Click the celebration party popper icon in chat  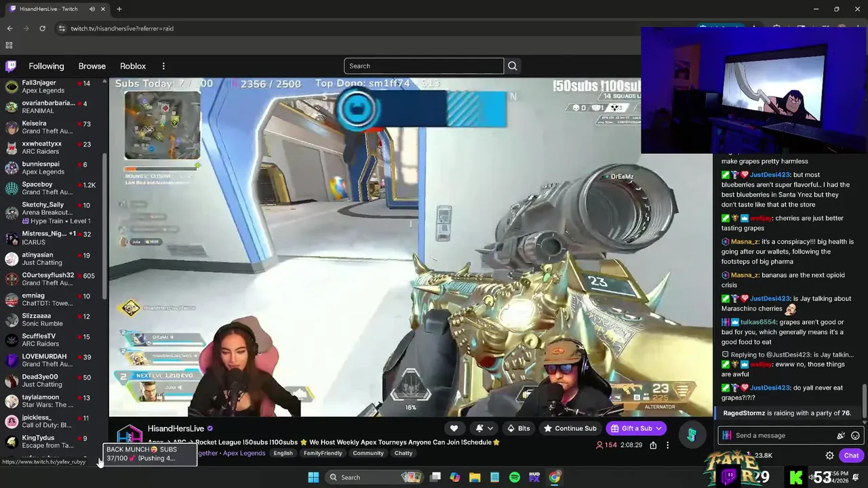click(x=841, y=436)
